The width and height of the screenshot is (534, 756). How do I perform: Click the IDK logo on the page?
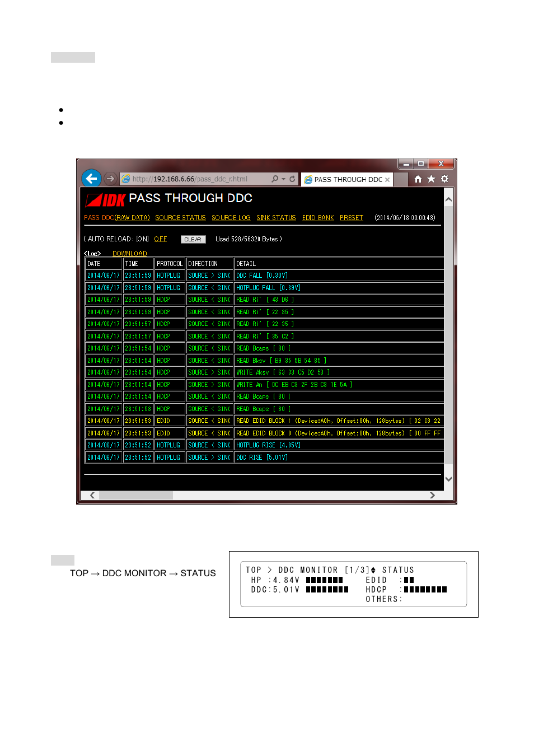coord(105,199)
